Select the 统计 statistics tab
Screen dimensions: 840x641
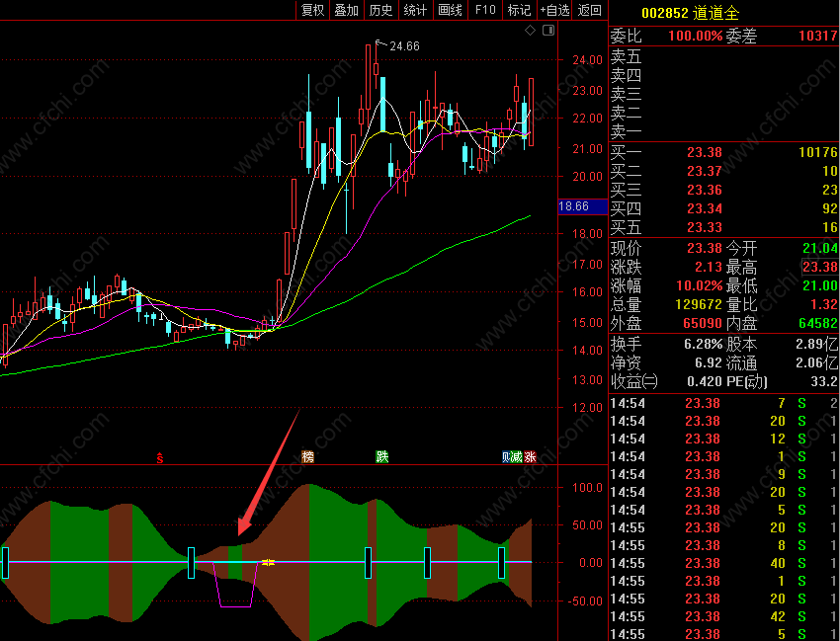[x=415, y=10]
